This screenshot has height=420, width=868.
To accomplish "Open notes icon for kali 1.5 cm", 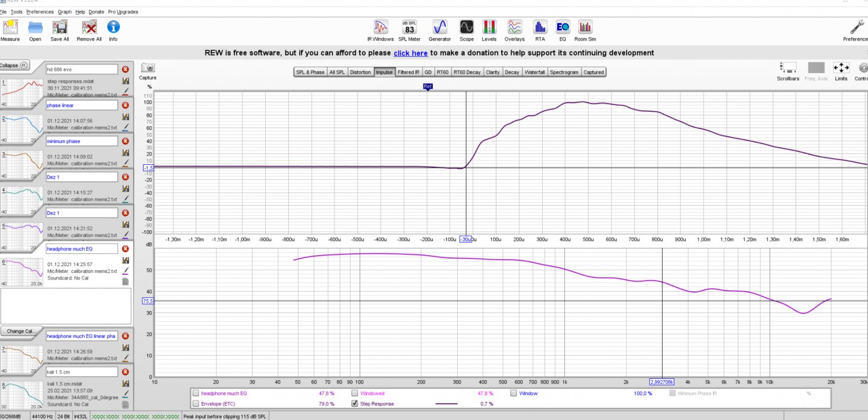I will coord(125,404).
